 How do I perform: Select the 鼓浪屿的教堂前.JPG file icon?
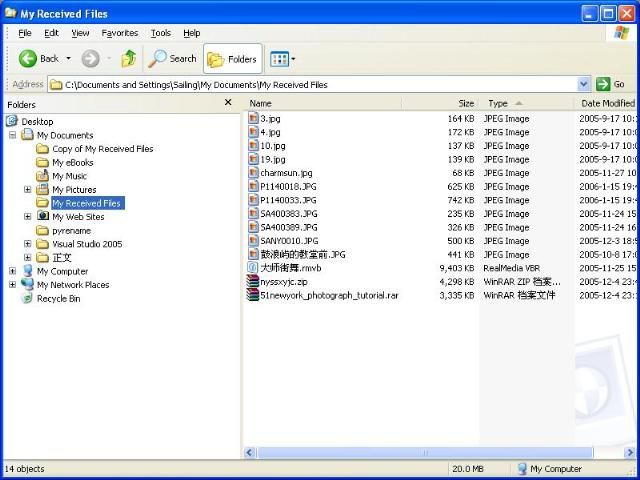point(253,254)
